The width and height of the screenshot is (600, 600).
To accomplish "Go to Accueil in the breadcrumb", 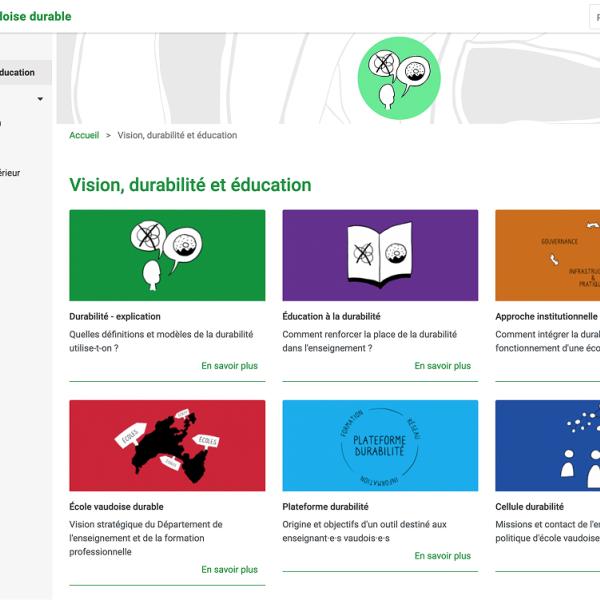I will [x=84, y=135].
